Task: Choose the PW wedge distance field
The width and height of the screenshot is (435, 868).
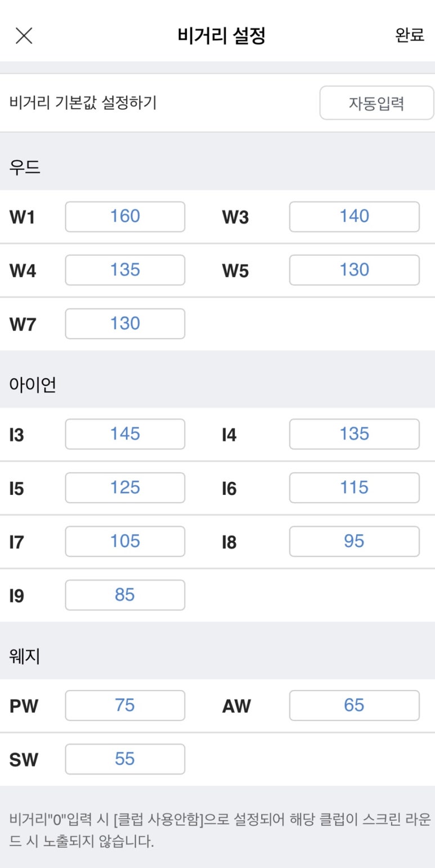Action: pyautogui.click(x=125, y=705)
